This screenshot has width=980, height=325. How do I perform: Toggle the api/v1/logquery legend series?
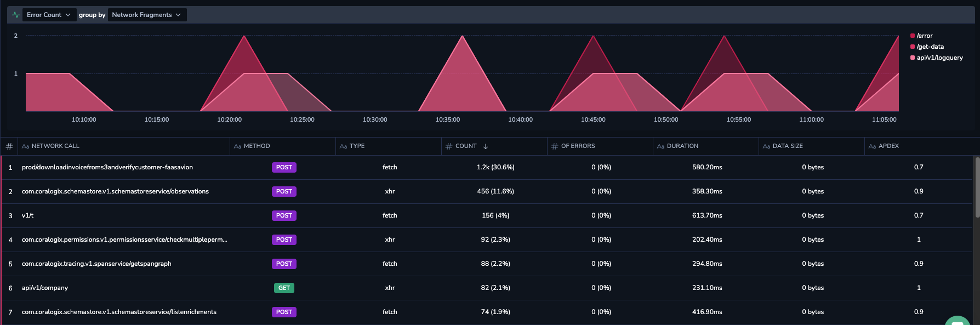pyautogui.click(x=936, y=58)
